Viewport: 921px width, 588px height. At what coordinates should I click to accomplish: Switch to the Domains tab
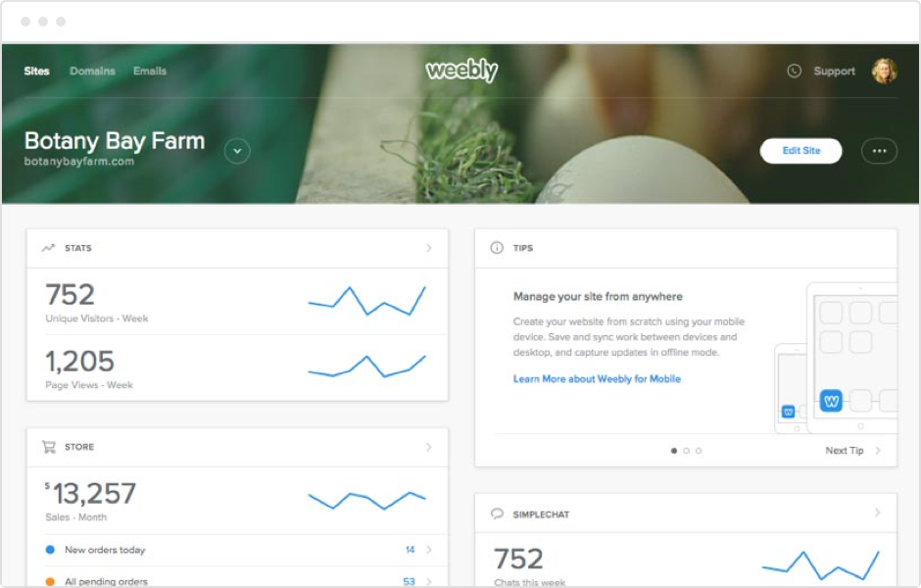[92, 71]
